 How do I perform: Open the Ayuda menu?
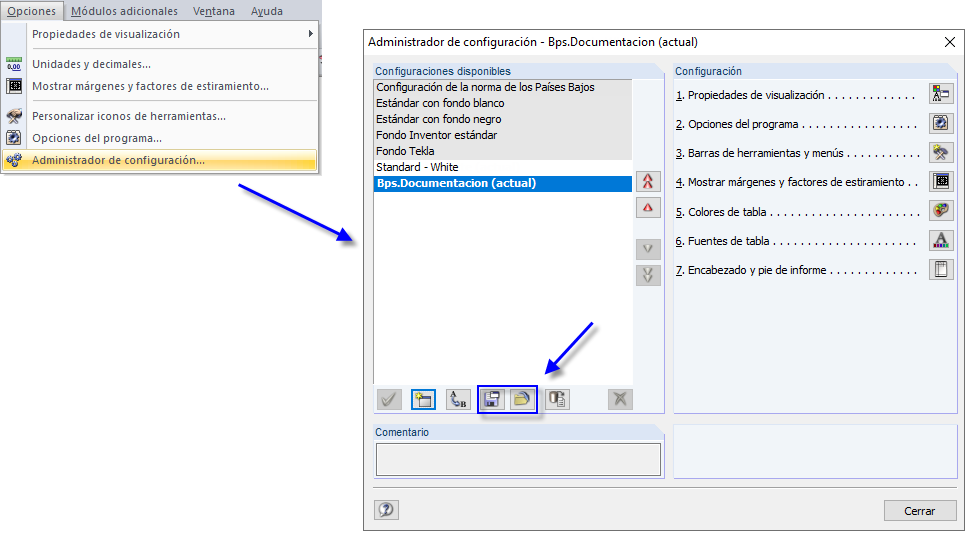[267, 11]
